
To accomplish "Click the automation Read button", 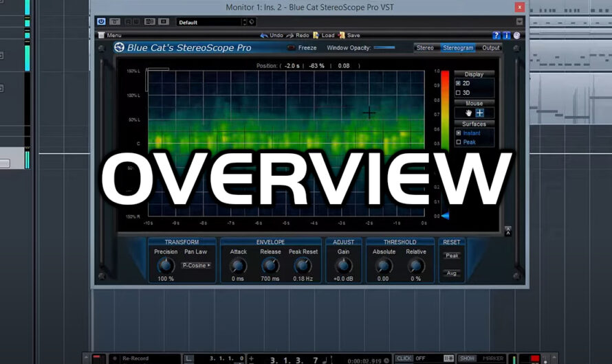I will [x=128, y=22].
